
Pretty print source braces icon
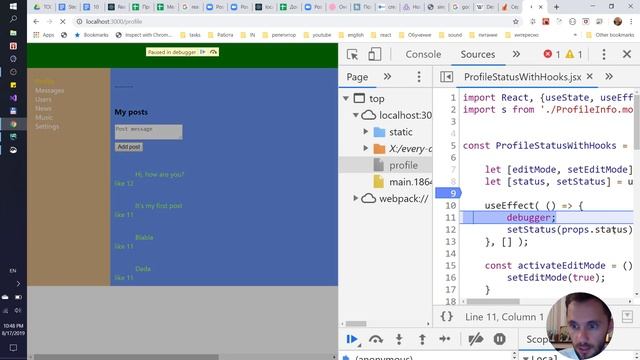[447, 316]
